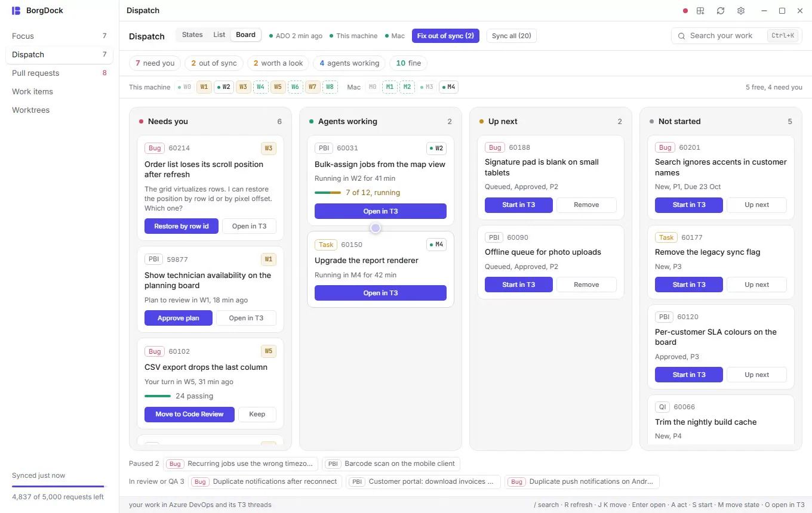Image resolution: width=812 pixels, height=513 pixels.
Task: Click the W3 badge on bug 60214 card
Action: 269,149
